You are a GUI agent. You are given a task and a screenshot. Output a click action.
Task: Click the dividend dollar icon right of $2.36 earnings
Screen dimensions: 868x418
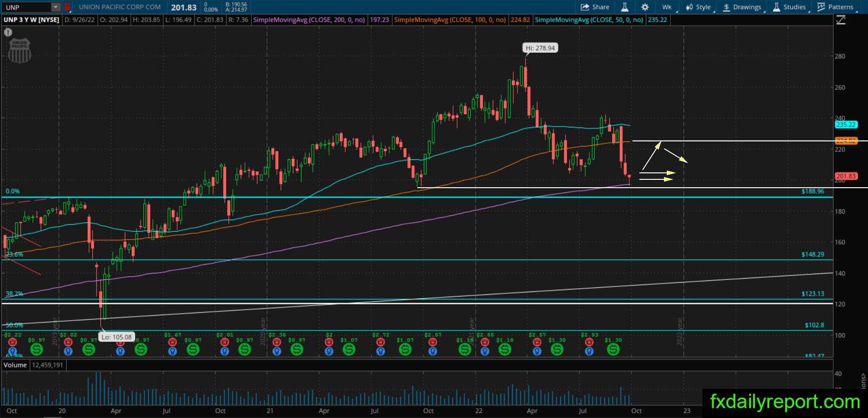(297, 349)
